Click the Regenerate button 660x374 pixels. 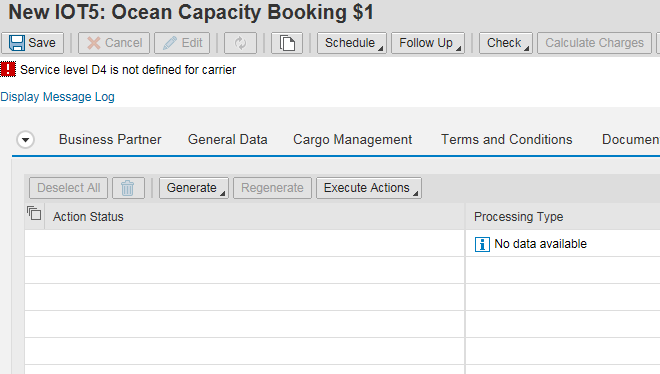pyautogui.click(x=272, y=188)
